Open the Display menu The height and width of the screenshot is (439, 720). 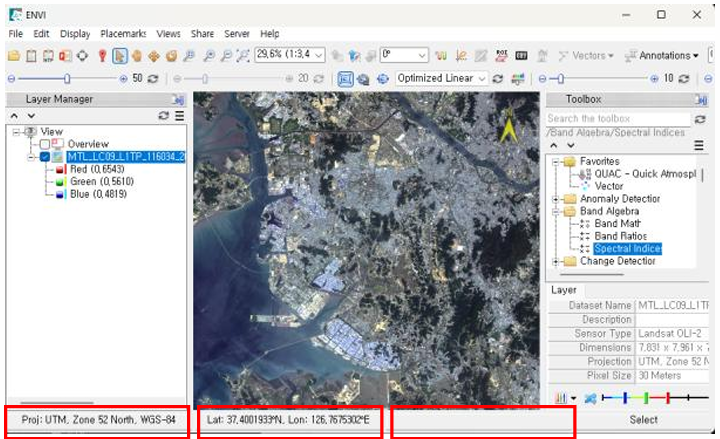tap(75, 34)
